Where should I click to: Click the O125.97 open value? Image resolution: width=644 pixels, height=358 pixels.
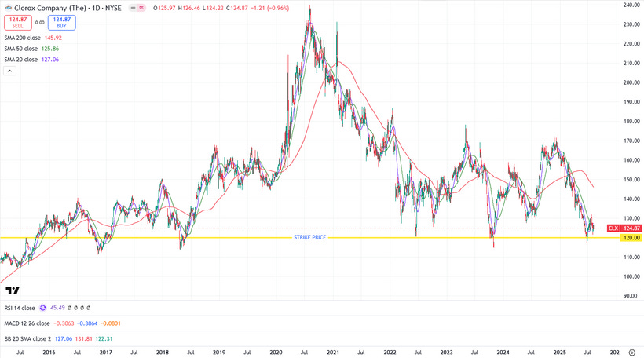click(x=164, y=8)
